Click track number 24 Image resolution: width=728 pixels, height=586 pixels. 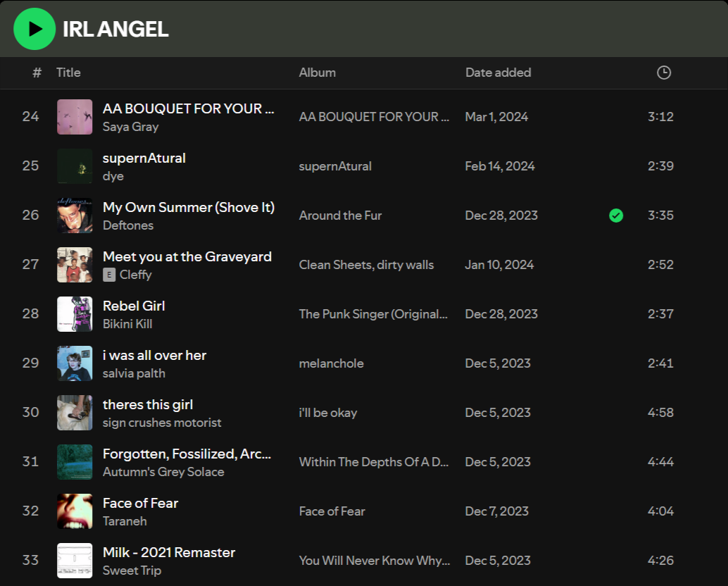[x=31, y=116]
